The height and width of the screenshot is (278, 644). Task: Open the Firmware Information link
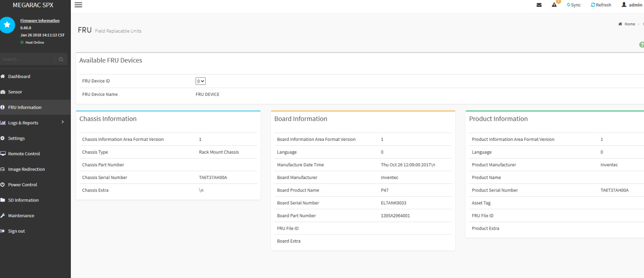40,21
